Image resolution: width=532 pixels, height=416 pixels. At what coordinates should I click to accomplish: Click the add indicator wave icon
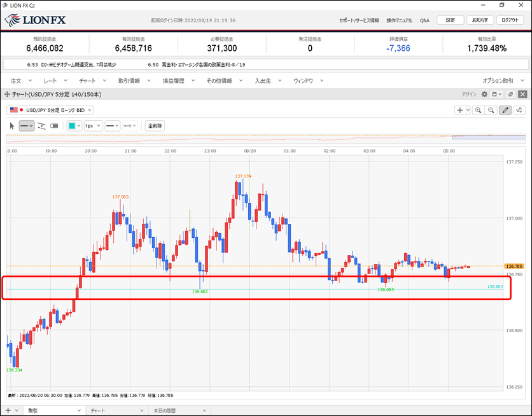click(519, 110)
